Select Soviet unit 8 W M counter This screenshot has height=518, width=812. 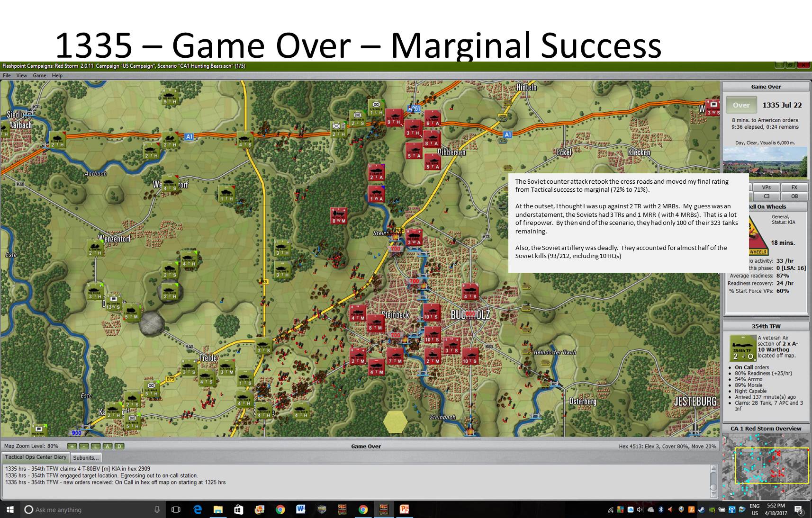tap(339, 216)
